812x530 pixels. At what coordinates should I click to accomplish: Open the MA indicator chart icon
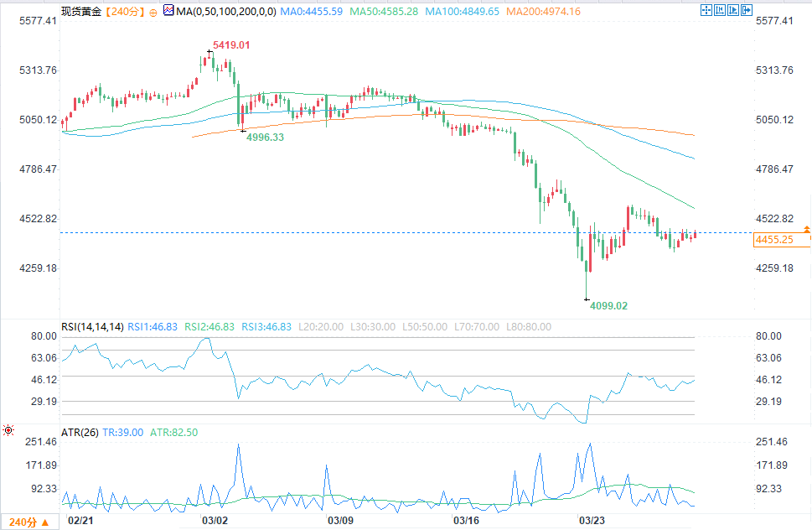(x=168, y=10)
